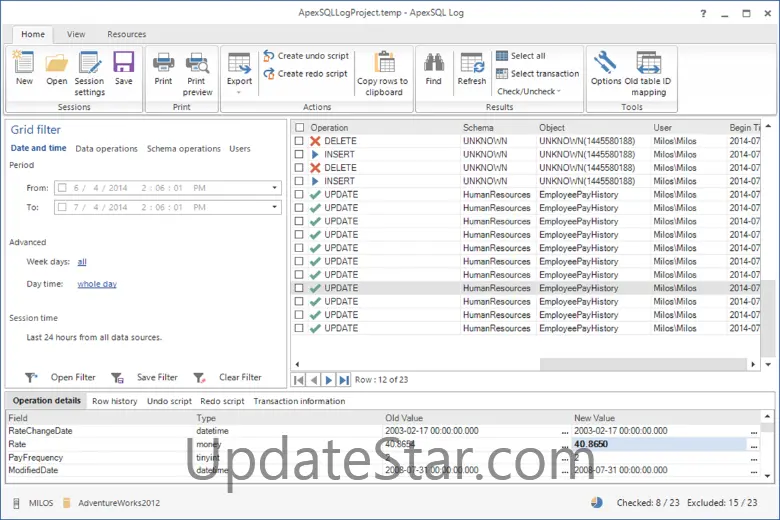Enable the To date checkbox

pos(62,207)
